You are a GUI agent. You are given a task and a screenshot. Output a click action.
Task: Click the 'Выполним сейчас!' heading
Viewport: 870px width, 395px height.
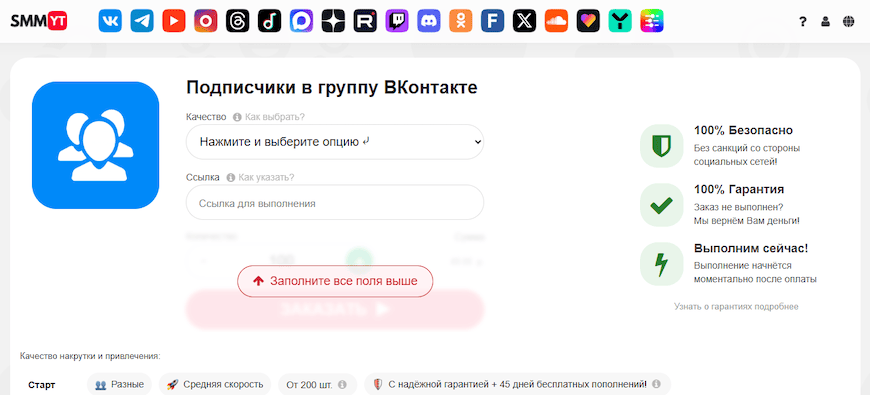click(751, 249)
